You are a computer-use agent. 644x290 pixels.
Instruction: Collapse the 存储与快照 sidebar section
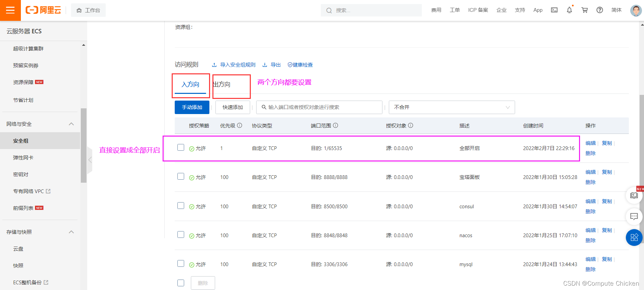(x=71, y=232)
